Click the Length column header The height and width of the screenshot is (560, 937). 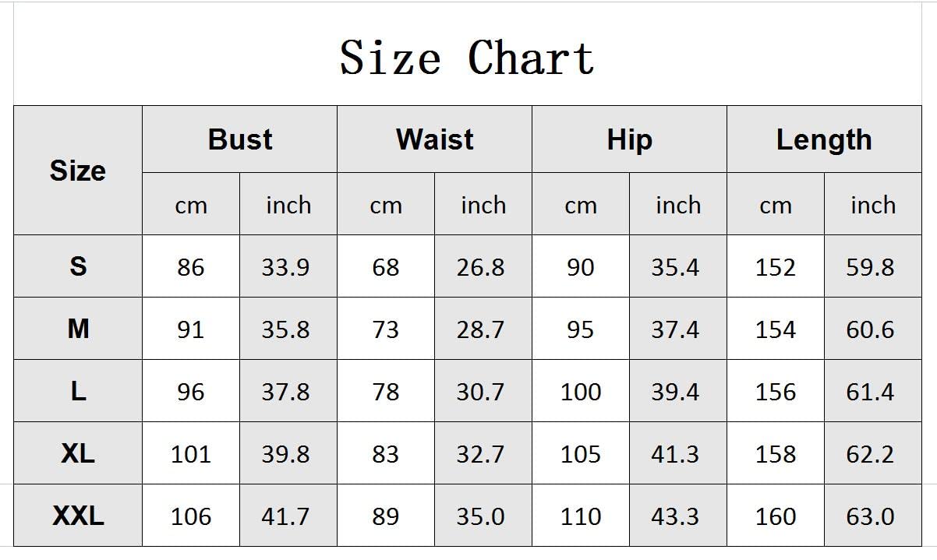click(824, 139)
